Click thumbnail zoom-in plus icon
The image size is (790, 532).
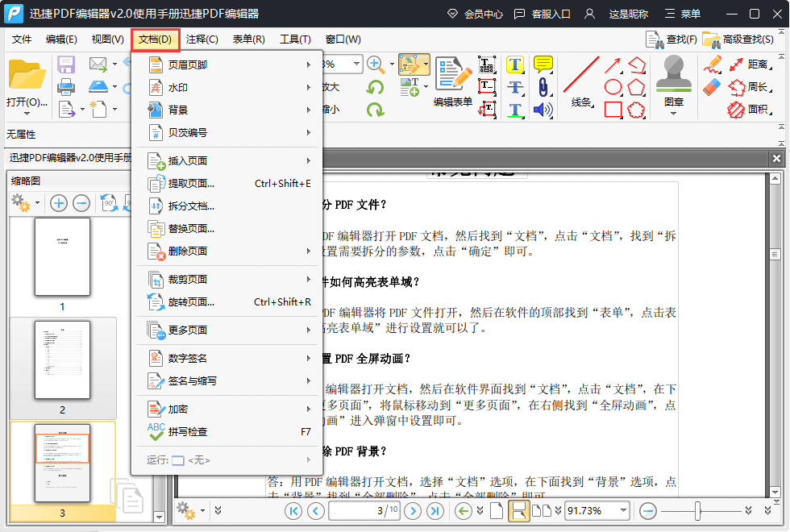[59, 203]
